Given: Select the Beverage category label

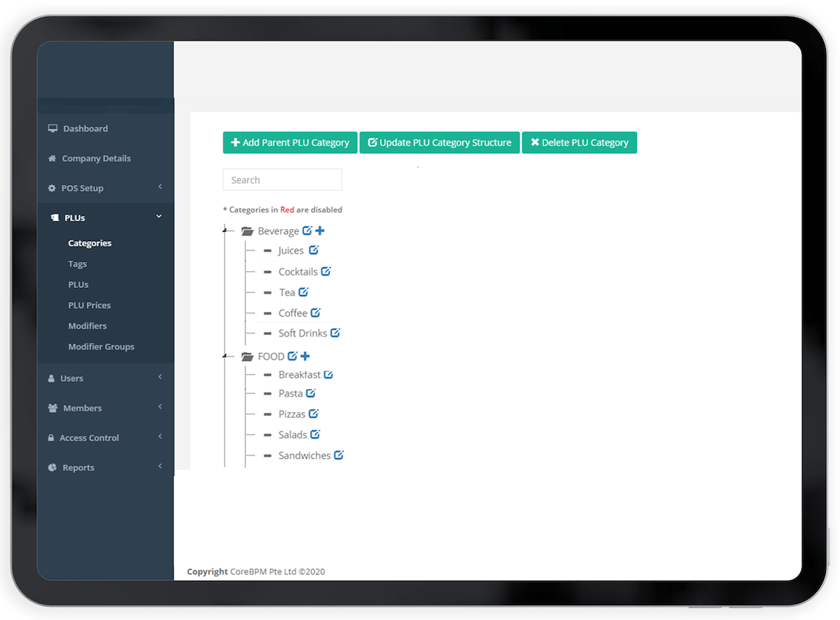Looking at the screenshot, I should click(279, 231).
